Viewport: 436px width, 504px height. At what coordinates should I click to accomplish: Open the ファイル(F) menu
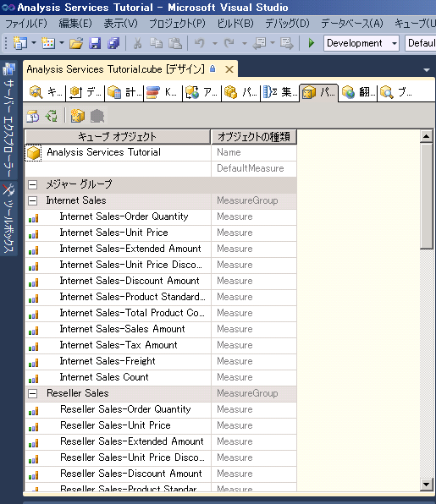click(x=26, y=24)
